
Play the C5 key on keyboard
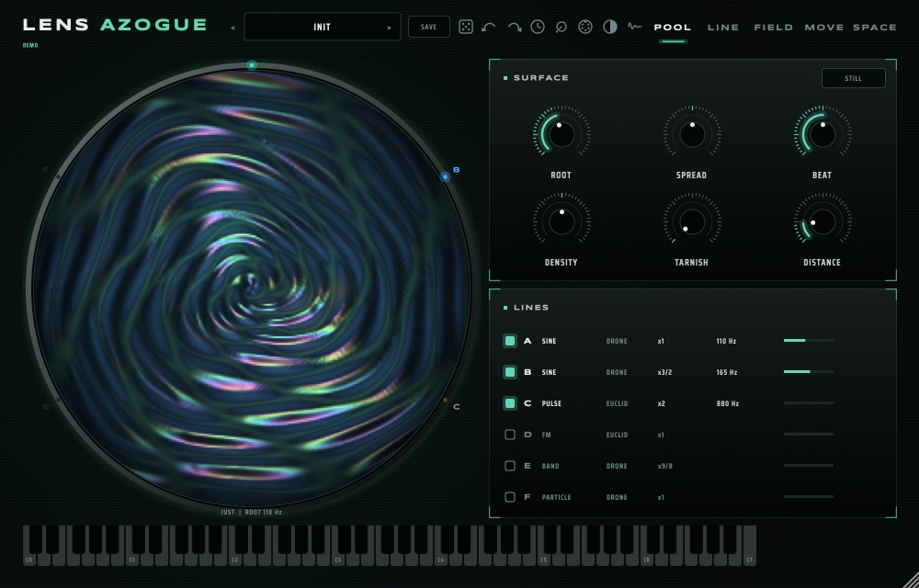click(x=543, y=560)
